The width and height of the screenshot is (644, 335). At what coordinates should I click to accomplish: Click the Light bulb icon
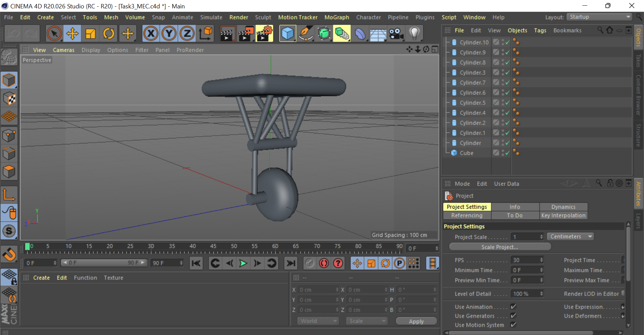[x=415, y=33]
